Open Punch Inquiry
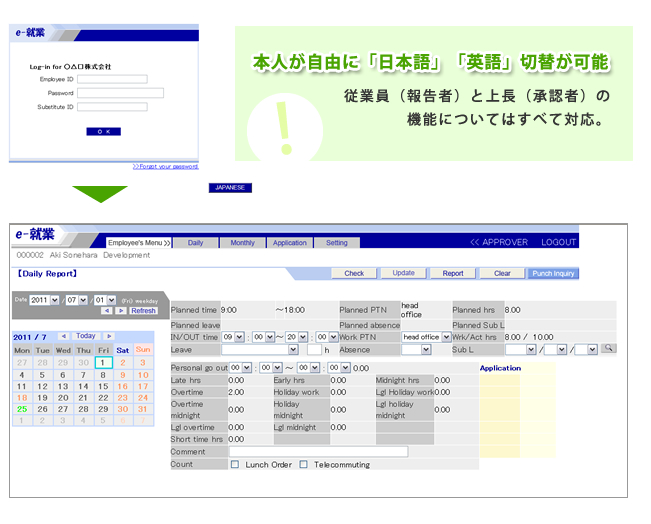 553,273
